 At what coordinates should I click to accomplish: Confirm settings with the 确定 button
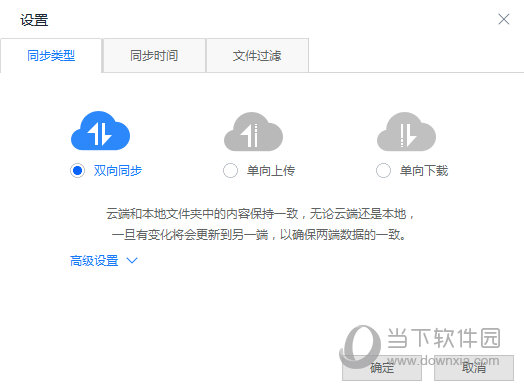tap(382, 368)
